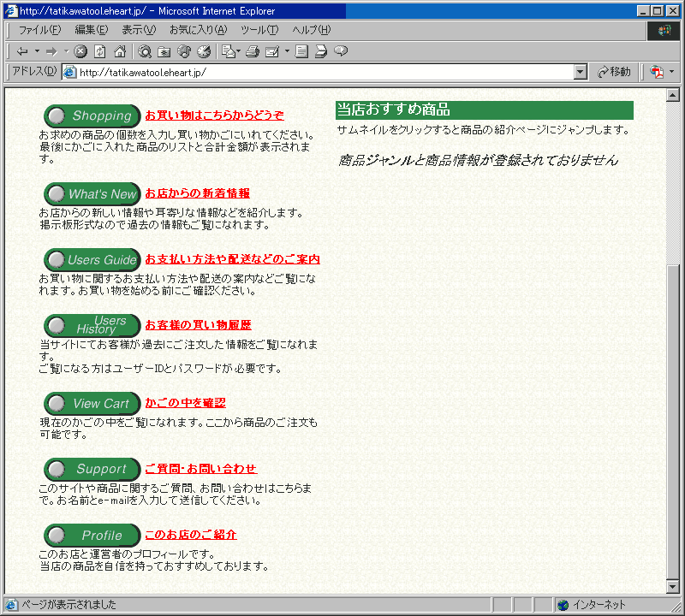Viewport: 685px width, 616px height.
Task: Open the 表示(V) menu
Action: tap(139, 30)
